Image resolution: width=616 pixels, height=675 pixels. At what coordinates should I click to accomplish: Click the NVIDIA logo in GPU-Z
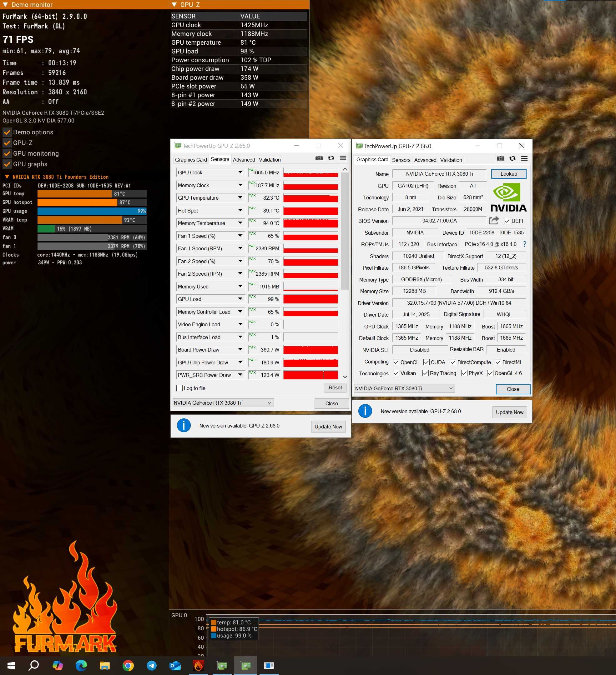508,197
